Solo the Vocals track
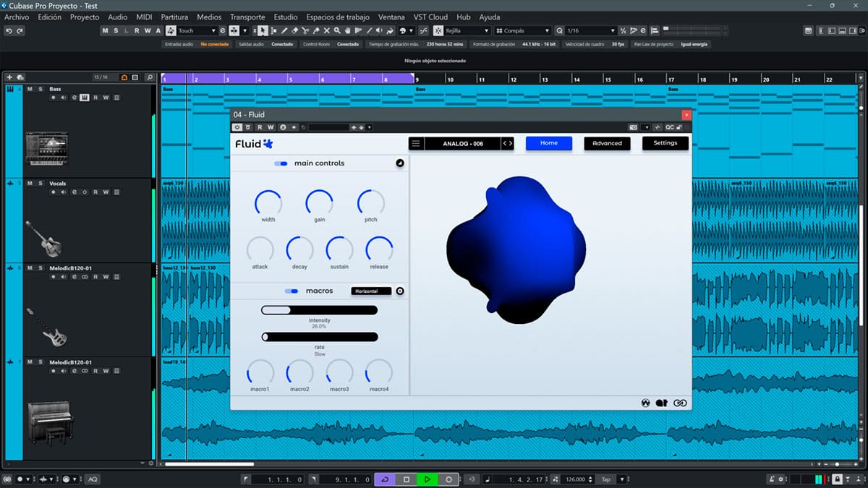868x488 pixels. coord(40,184)
